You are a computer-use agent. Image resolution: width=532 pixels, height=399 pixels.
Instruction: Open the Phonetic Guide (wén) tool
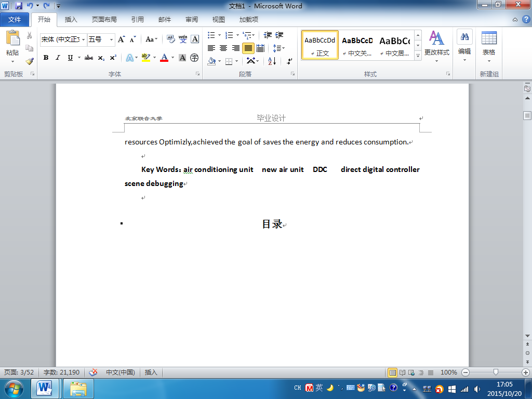click(x=183, y=39)
